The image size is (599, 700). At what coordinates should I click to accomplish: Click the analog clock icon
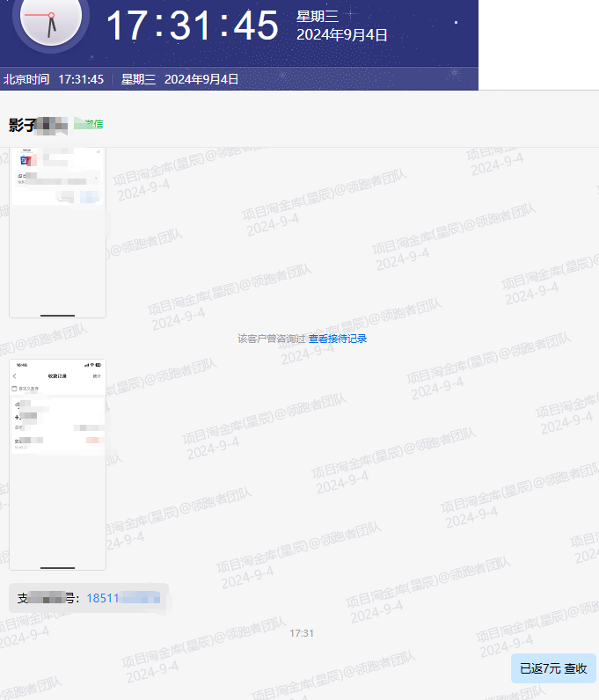[50, 19]
